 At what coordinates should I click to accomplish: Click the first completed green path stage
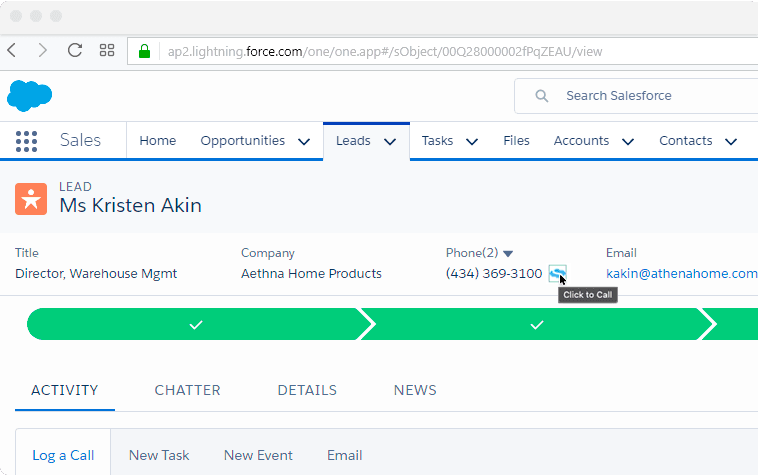point(195,325)
